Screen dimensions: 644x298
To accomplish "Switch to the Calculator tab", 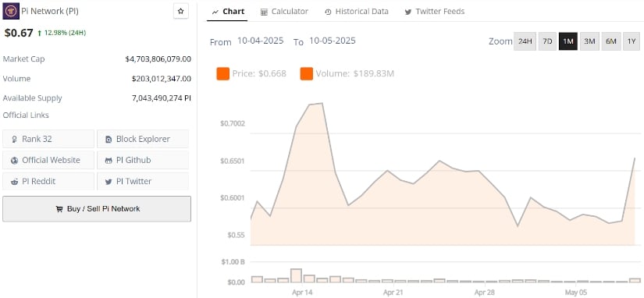I will point(284,12).
